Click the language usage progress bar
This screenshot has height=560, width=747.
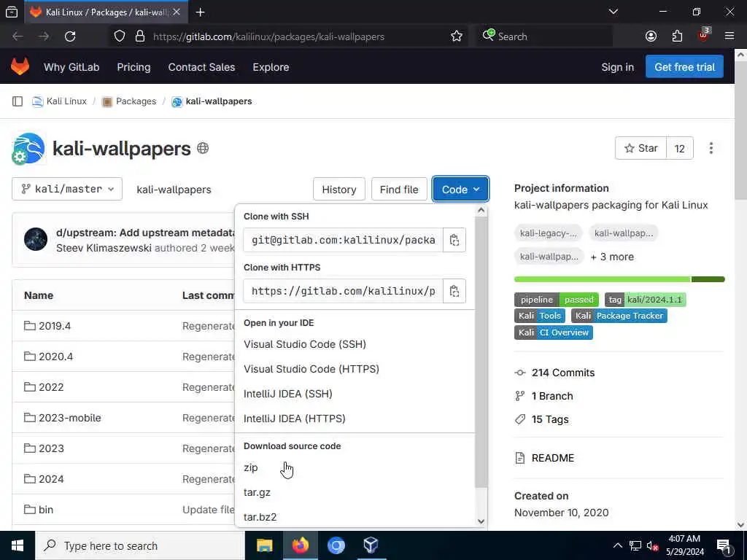(x=619, y=279)
